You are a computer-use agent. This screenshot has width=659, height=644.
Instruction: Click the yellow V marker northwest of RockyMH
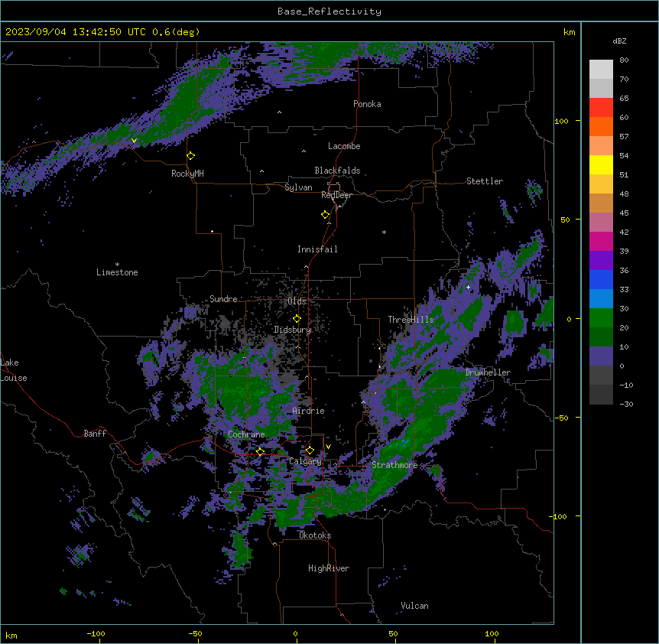point(134,141)
